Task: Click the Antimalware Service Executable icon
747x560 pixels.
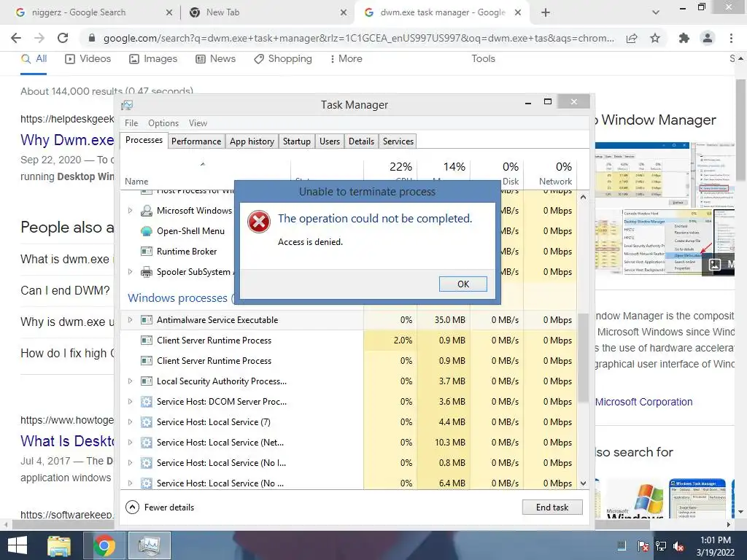Action: [x=147, y=320]
